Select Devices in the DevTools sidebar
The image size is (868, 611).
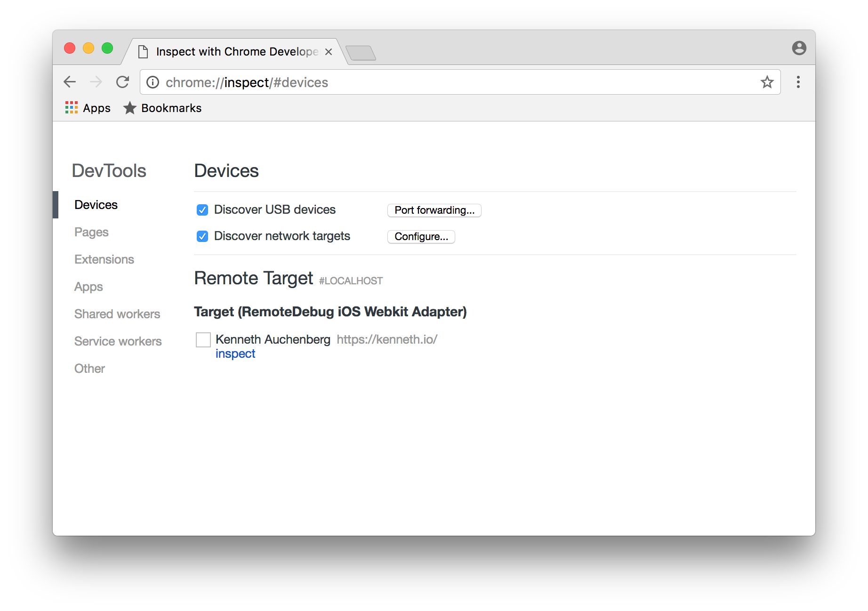pyautogui.click(x=96, y=205)
